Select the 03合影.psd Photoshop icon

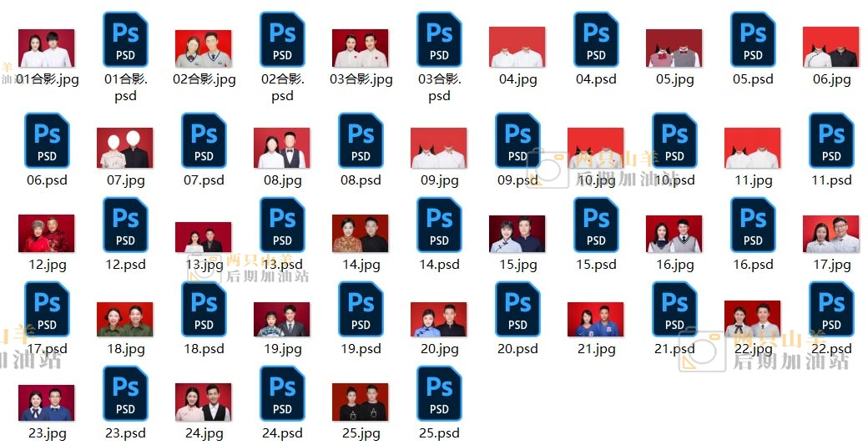point(439,40)
